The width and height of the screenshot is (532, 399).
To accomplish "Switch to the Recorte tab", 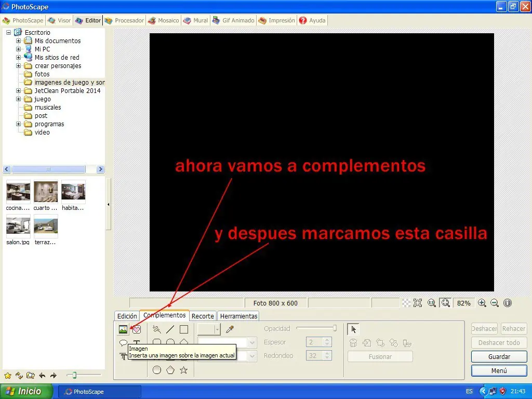I will click(203, 316).
